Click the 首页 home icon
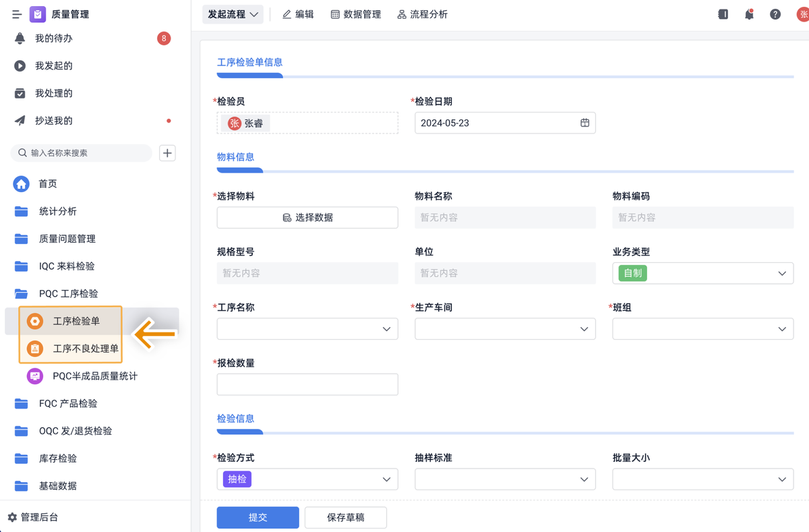The width and height of the screenshot is (809, 532). (x=22, y=183)
